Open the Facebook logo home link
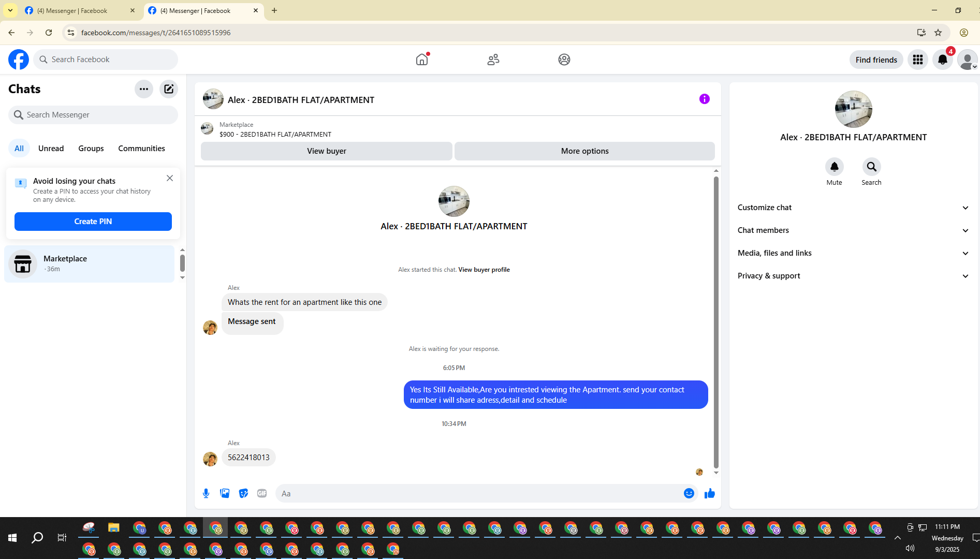Viewport: 980px width, 559px height. click(19, 60)
